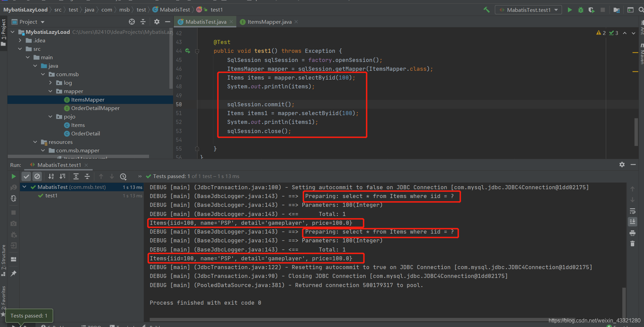Open the Structure side tool window
Image resolution: width=644 pixels, height=327 pixels.
(3, 260)
